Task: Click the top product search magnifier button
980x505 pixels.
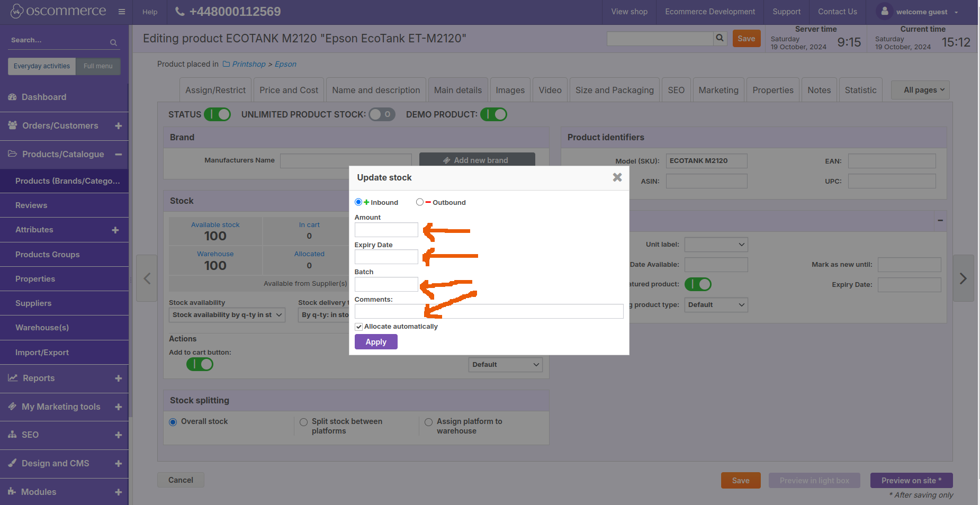Action: (720, 38)
